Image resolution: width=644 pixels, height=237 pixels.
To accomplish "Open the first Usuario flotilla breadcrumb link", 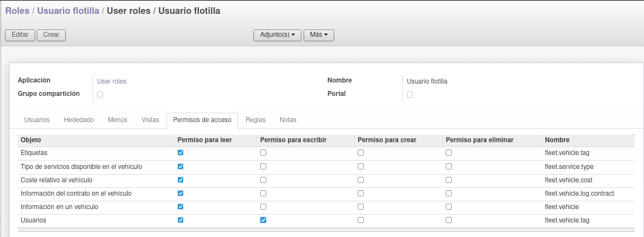I will pyautogui.click(x=68, y=11).
